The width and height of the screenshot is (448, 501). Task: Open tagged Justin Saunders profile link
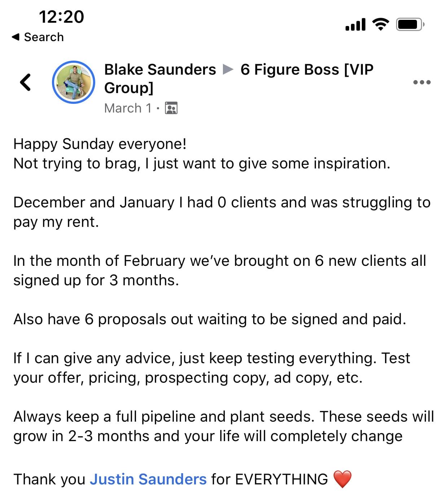pos(148,479)
